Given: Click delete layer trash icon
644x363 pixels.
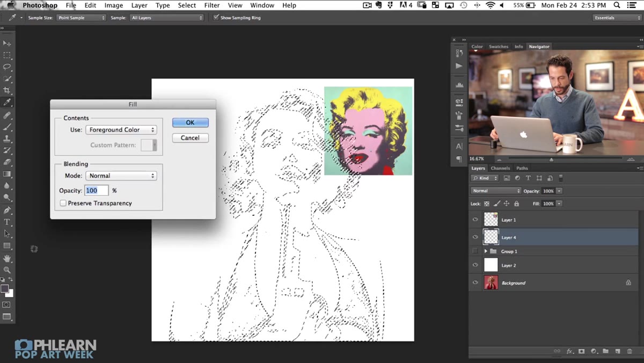Looking at the screenshot, I should click(630, 351).
